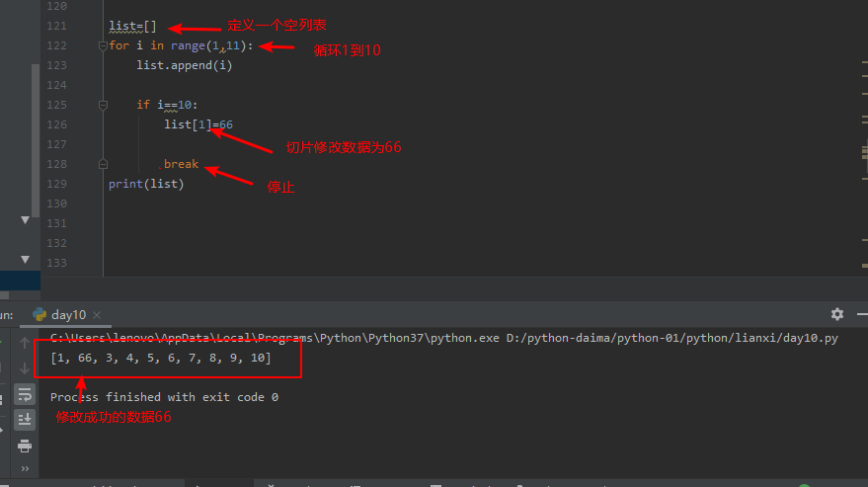Hide the Run panel minimize icon
Screen dimensions: 868x487
(862, 314)
